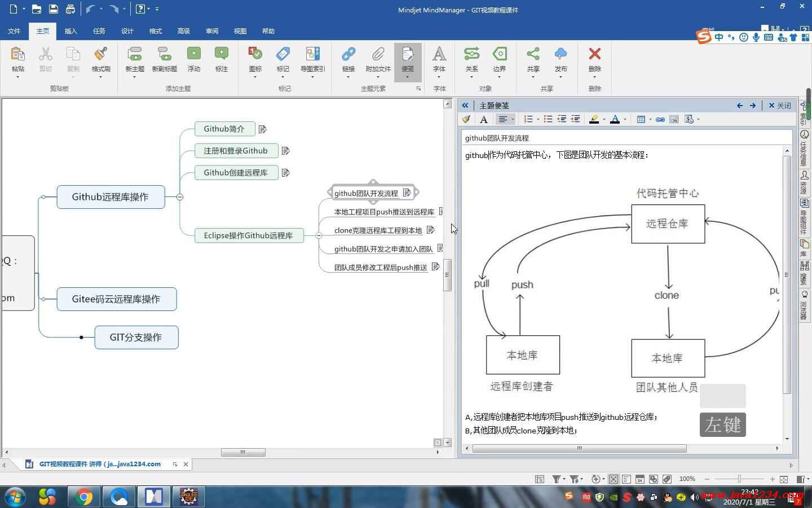Click the 共享 share icon

533,54
